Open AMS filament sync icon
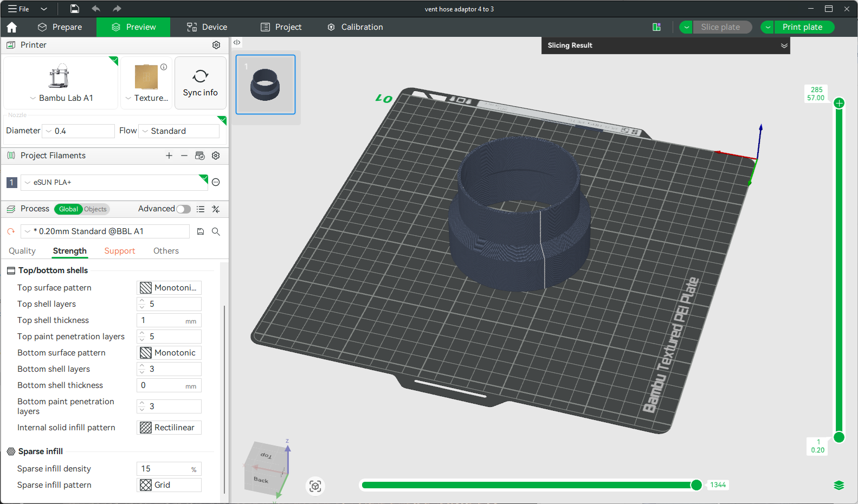 (200, 156)
